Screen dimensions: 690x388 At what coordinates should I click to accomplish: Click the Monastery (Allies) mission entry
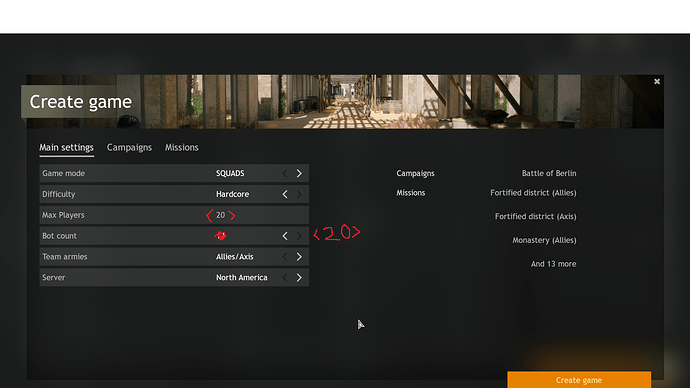544,240
